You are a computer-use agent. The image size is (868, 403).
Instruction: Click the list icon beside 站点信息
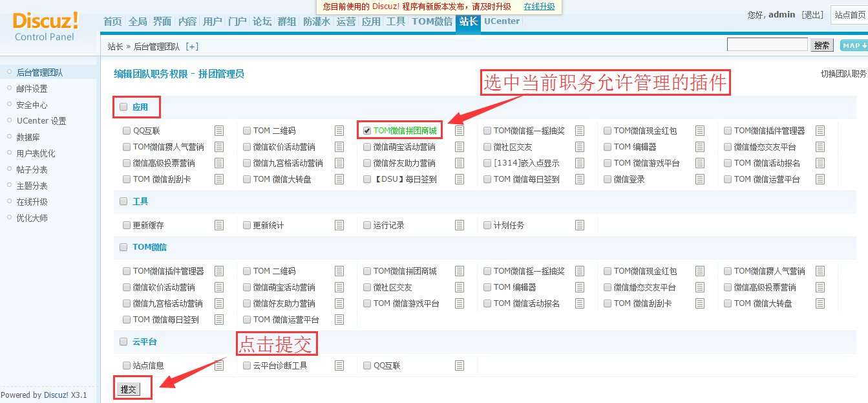pyautogui.click(x=219, y=365)
